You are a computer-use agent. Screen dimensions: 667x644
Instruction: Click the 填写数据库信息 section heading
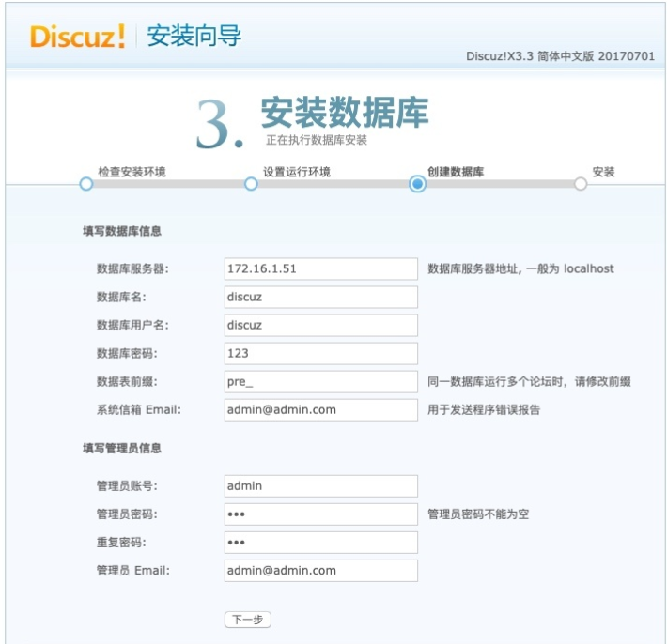tap(122, 231)
